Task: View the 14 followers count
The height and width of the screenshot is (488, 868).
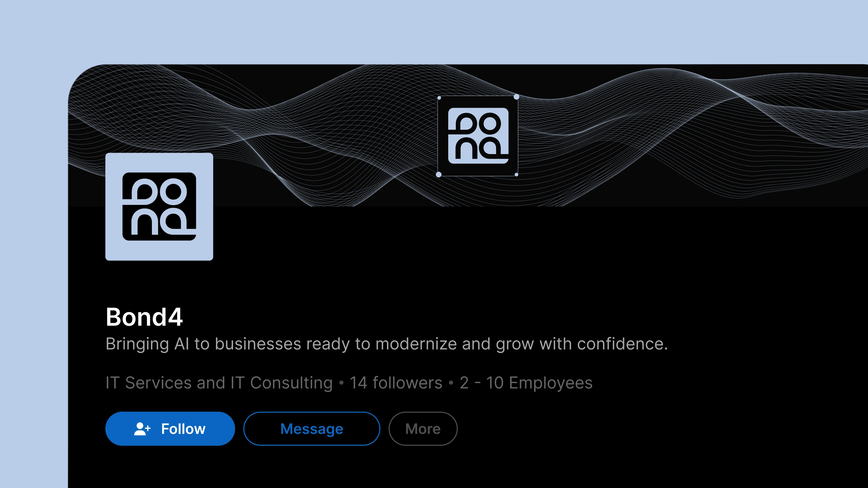Action: click(x=396, y=383)
